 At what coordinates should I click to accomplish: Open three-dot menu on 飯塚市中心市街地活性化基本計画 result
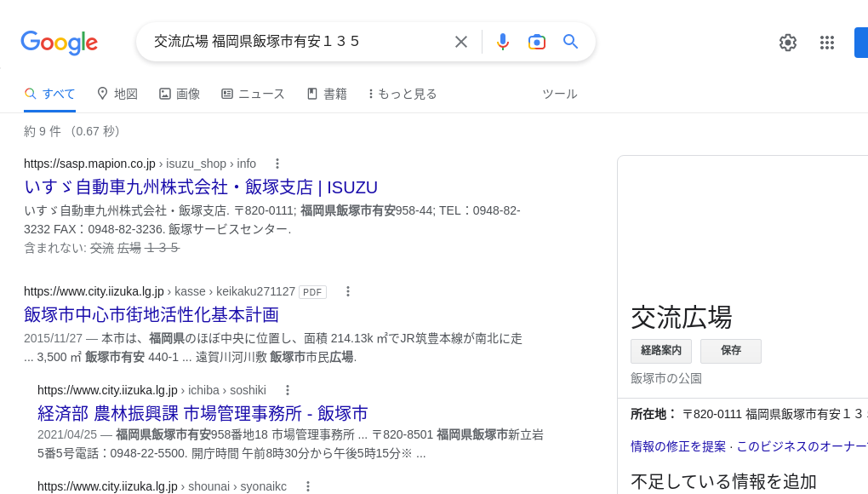pos(348,291)
